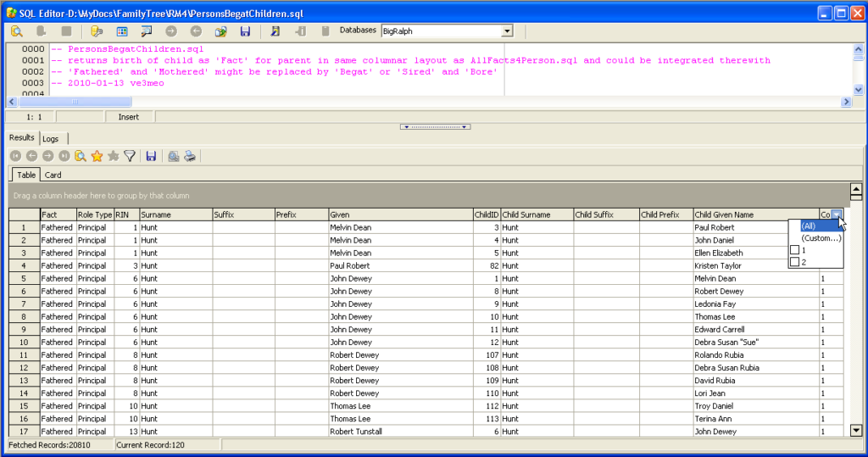This screenshot has width=868, height=457.
Task: Click the back arrow in top toolbar
Action: tap(196, 31)
